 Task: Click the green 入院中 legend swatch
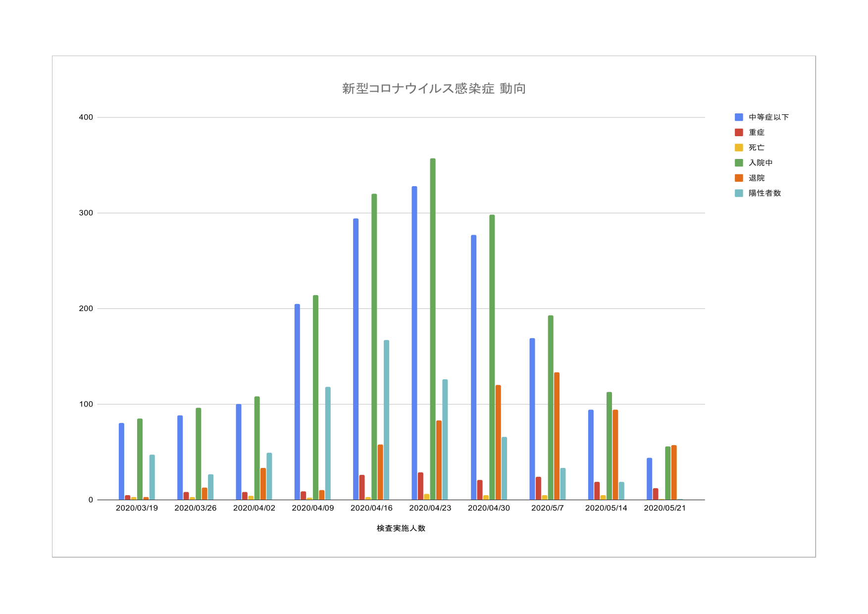point(739,163)
